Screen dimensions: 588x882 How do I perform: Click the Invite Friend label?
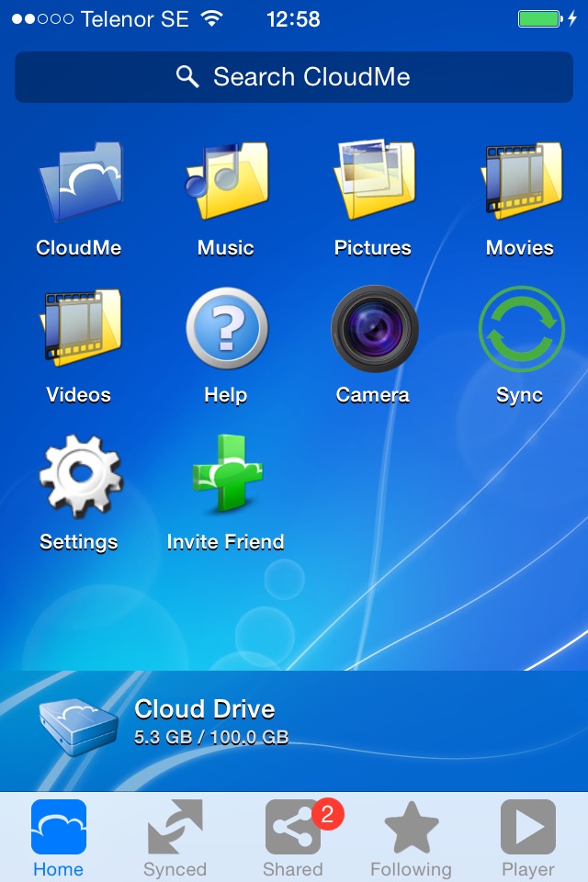coord(226,542)
